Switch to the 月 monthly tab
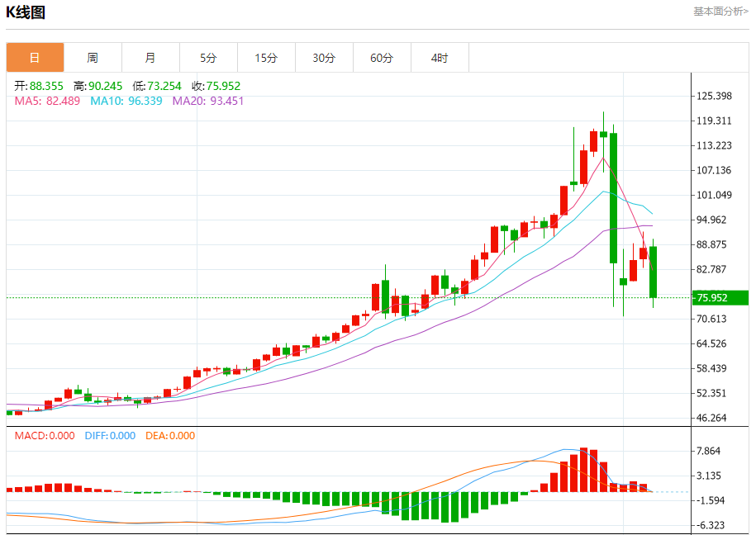756x535 pixels. (150, 58)
